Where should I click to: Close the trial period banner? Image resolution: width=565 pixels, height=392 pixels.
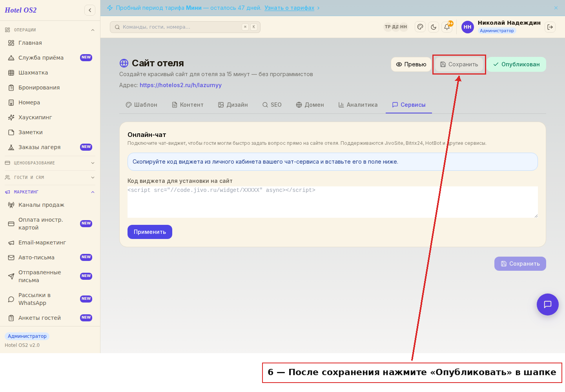coord(556,8)
